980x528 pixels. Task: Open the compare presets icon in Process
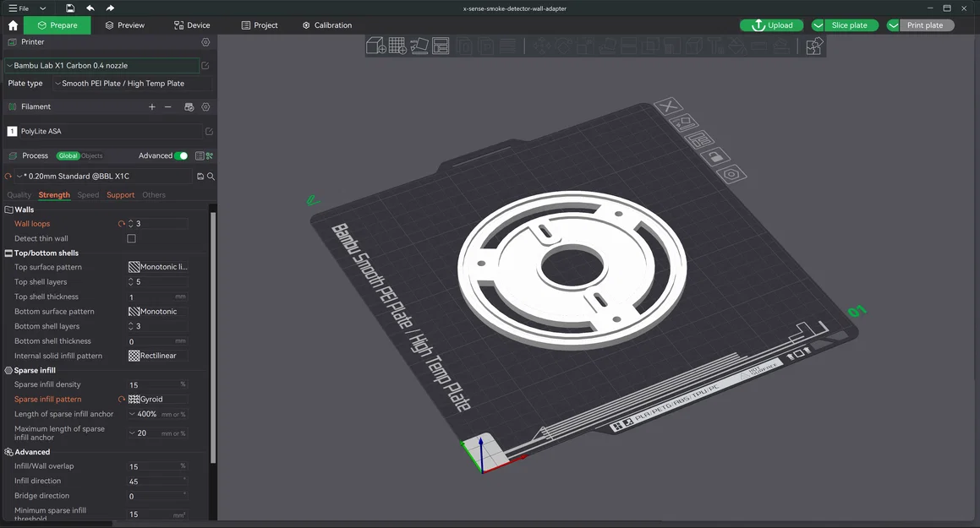coord(210,155)
